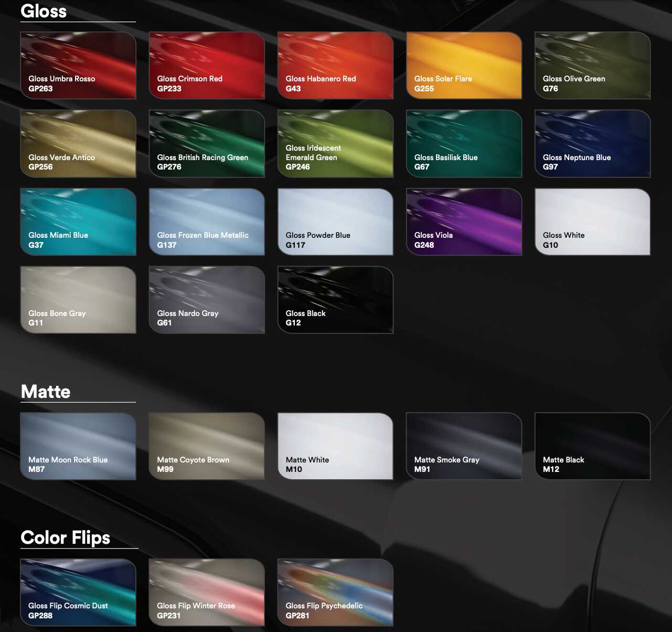
Task: Pick the Gloss Flip Cosmic Dust swatch
Action: click(78, 592)
